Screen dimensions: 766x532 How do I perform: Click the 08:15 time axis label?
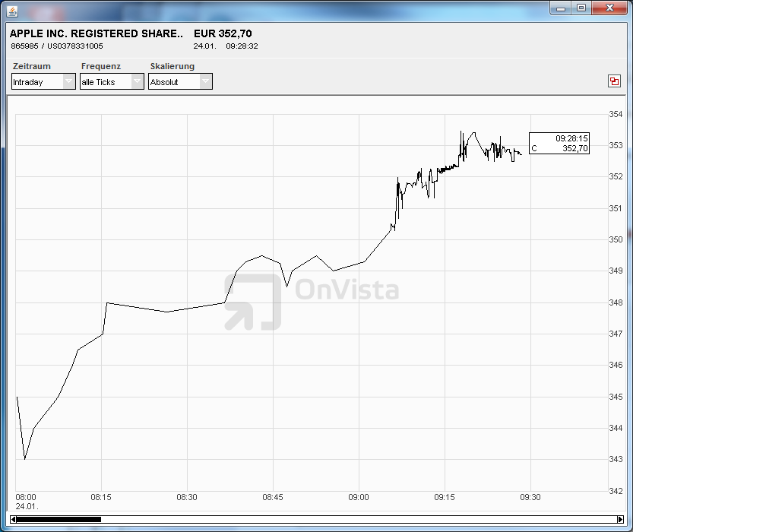101,497
